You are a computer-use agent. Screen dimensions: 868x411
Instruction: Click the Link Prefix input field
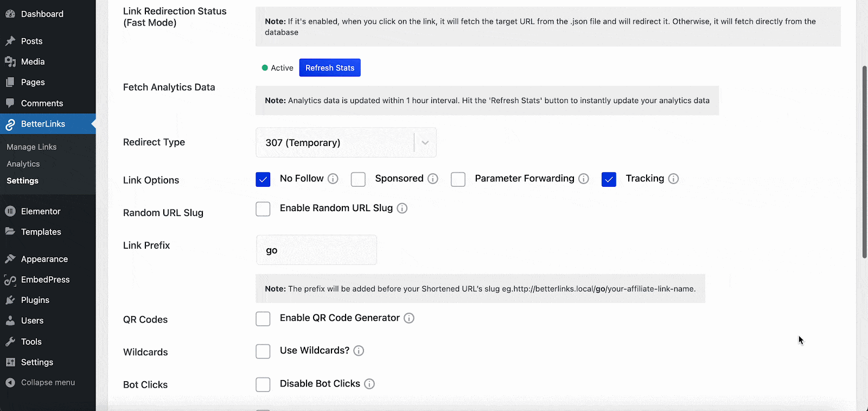[x=316, y=250]
